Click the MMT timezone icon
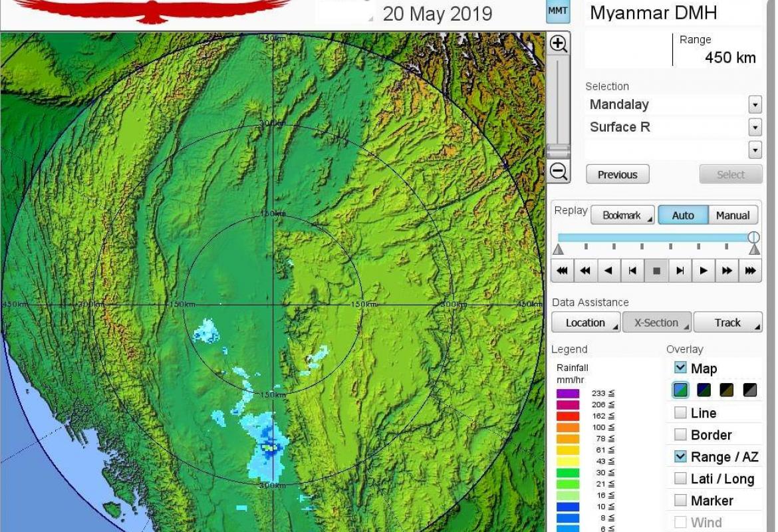Screen dimensions: 778x532 pos(558,11)
